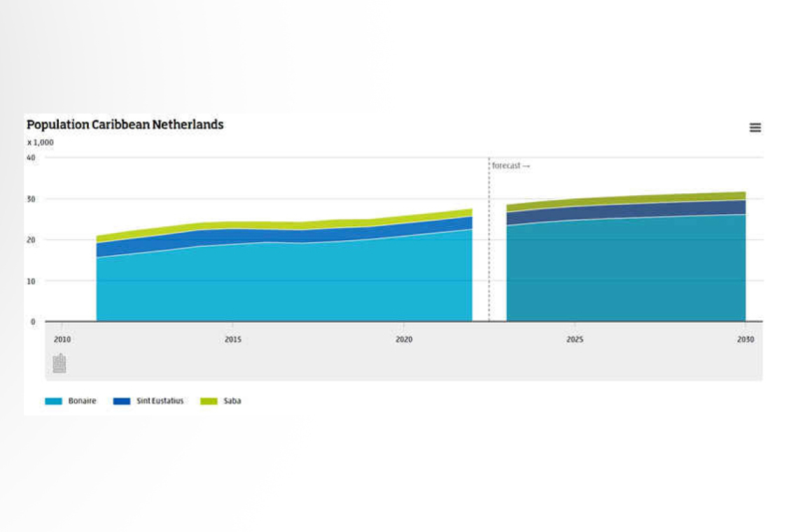Toggle the Bonaire series in legend

71,401
